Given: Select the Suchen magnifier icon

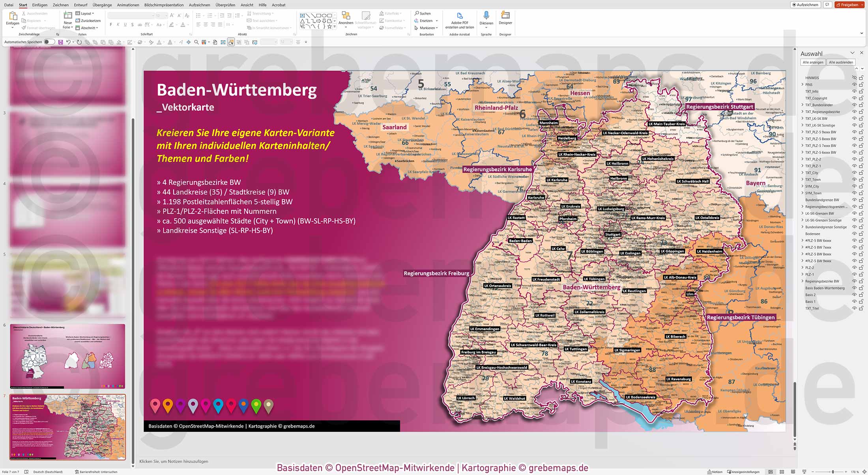Looking at the screenshot, I should pos(416,13).
